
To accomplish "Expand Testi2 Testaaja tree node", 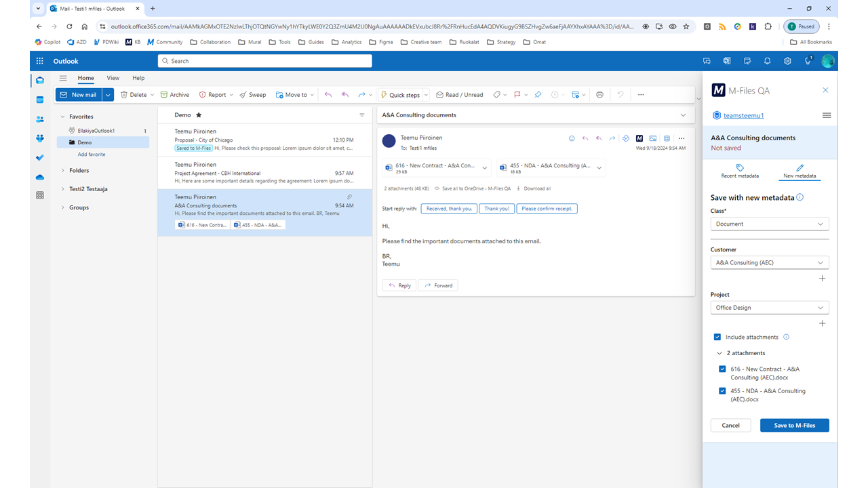I will click(63, 189).
